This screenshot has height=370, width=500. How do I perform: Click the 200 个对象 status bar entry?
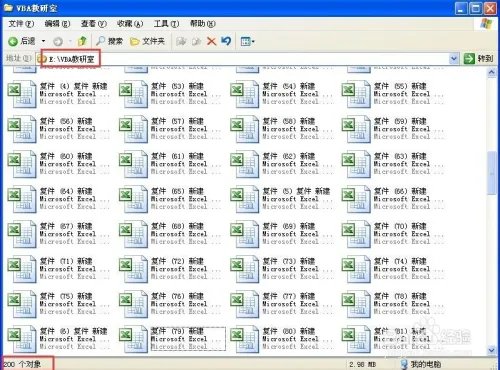point(22,364)
